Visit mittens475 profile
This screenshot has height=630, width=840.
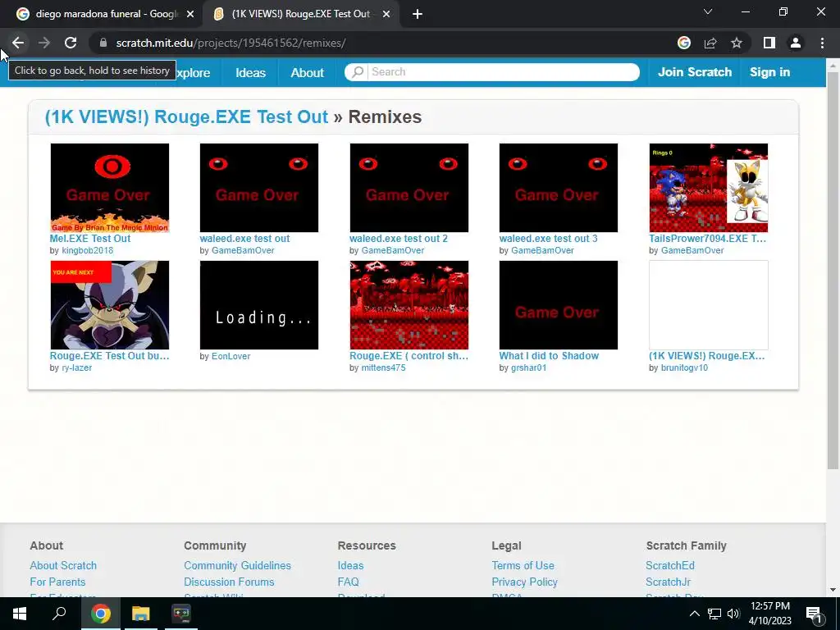(x=383, y=367)
